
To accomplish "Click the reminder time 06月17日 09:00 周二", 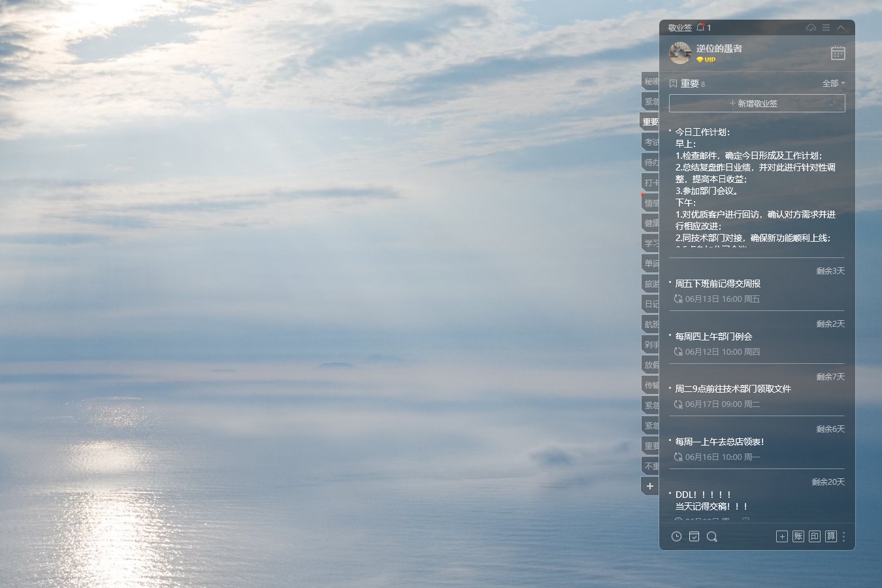I will (x=723, y=404).
